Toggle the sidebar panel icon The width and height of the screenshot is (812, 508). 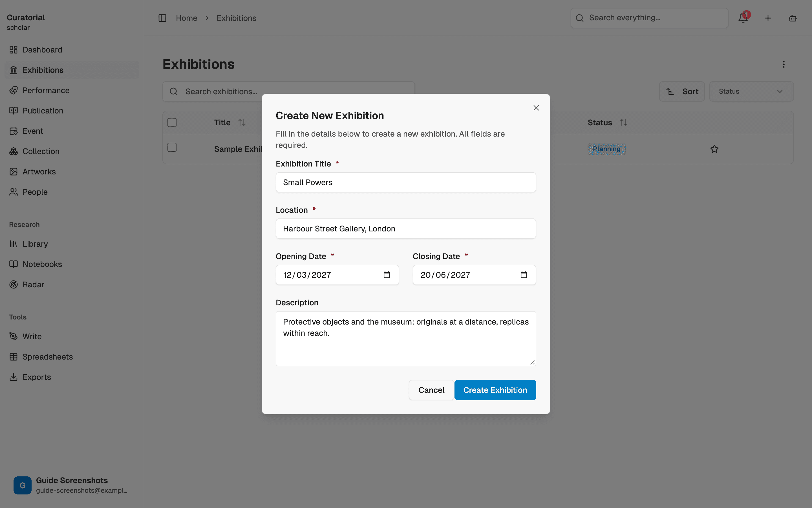pyautogui.click(x=162, y=18)
